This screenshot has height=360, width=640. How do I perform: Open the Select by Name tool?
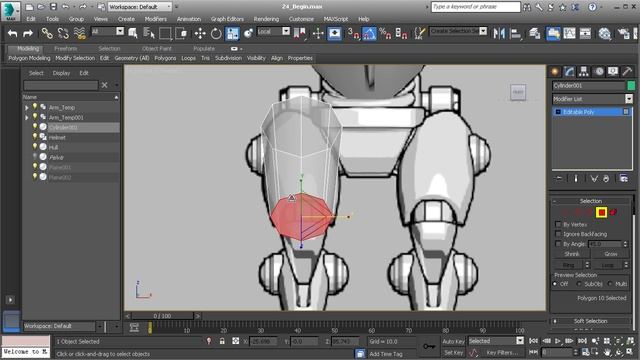pyautogui.click(x=149, y=33)
